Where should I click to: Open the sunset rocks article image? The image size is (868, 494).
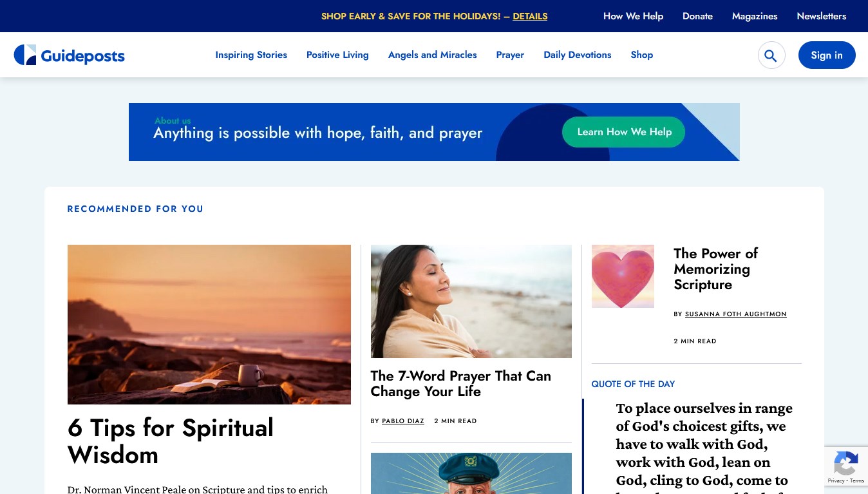209,325
